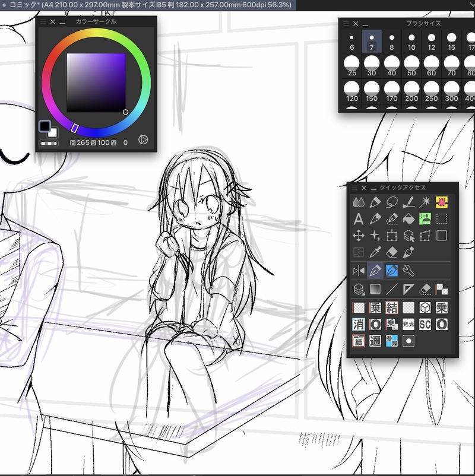Select the Auto select magic wand tool

pyautogui.click(x=425, y=202)
